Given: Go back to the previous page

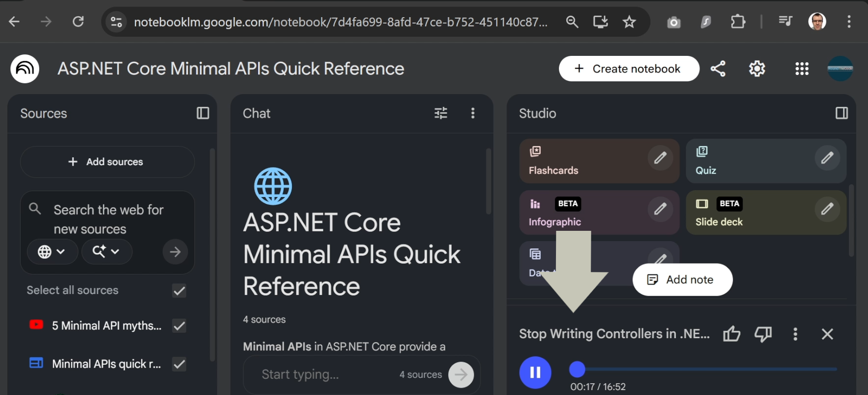Looking at the screenshot, I should click(x=14, y=22).
